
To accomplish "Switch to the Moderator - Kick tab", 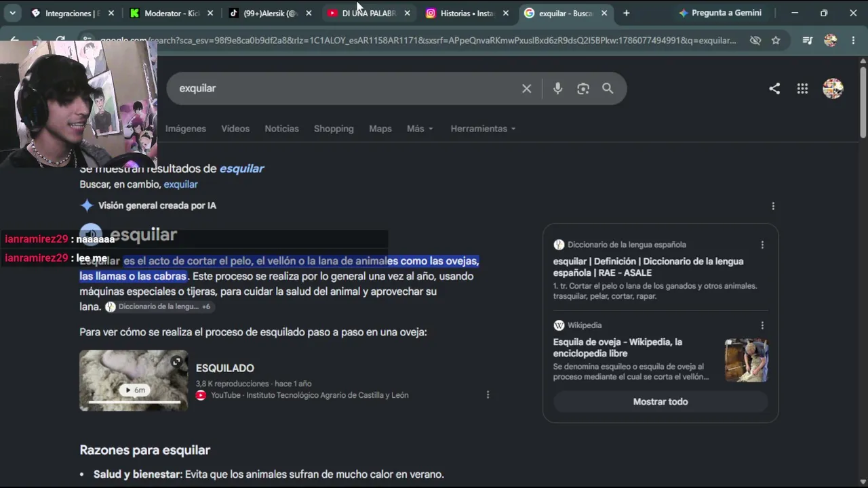I will (x=172, y=13).
